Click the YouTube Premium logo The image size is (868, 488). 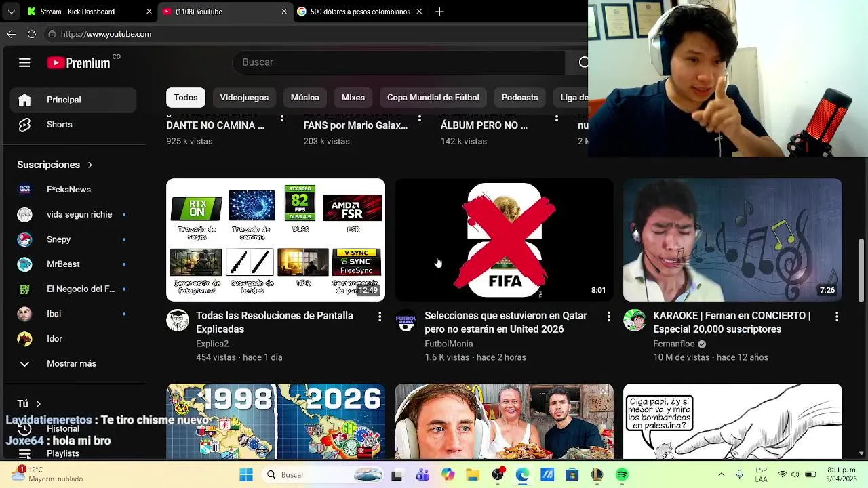coord(78,63)
